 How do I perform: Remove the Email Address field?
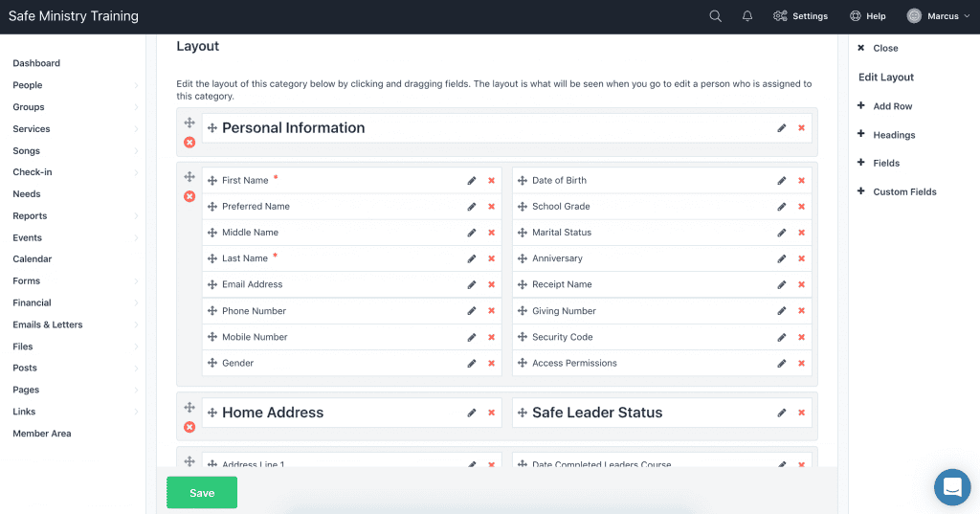pyautogui.click(x=491, y=284)
